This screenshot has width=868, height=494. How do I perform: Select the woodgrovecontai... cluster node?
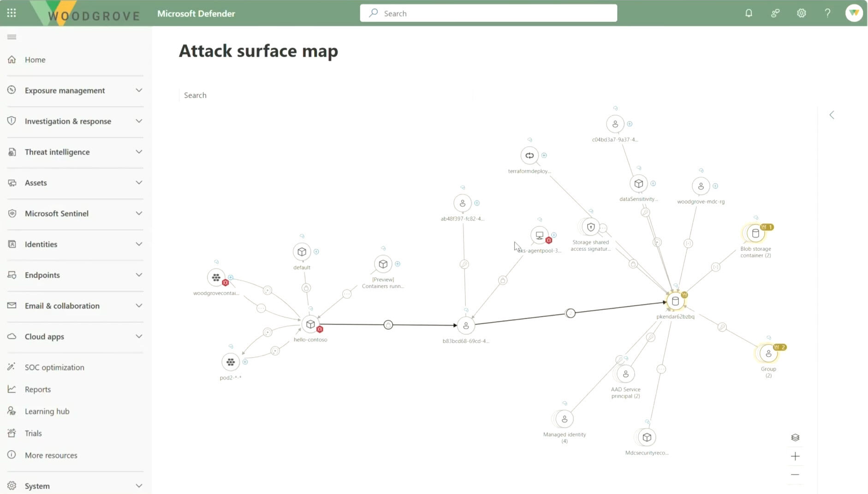(x=216, y=277)
